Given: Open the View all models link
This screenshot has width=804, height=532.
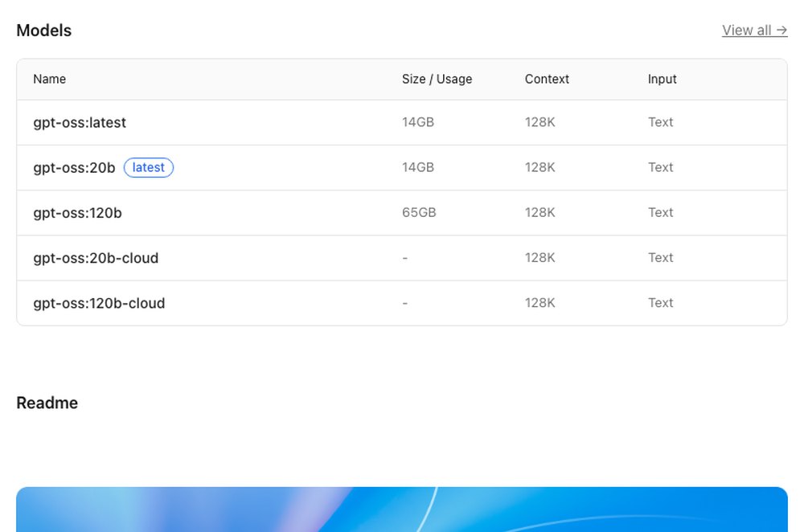Looking at the screenshot, I should tap(754, 31).
